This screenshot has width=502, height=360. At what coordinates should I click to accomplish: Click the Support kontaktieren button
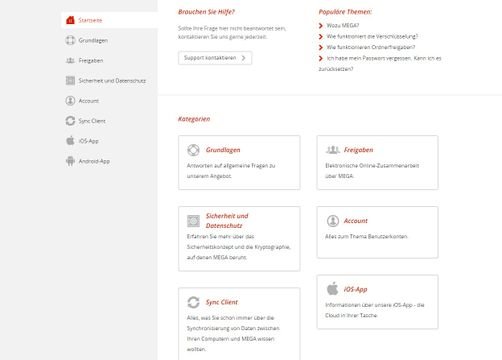pyautogui.click(x=215, y=58)
